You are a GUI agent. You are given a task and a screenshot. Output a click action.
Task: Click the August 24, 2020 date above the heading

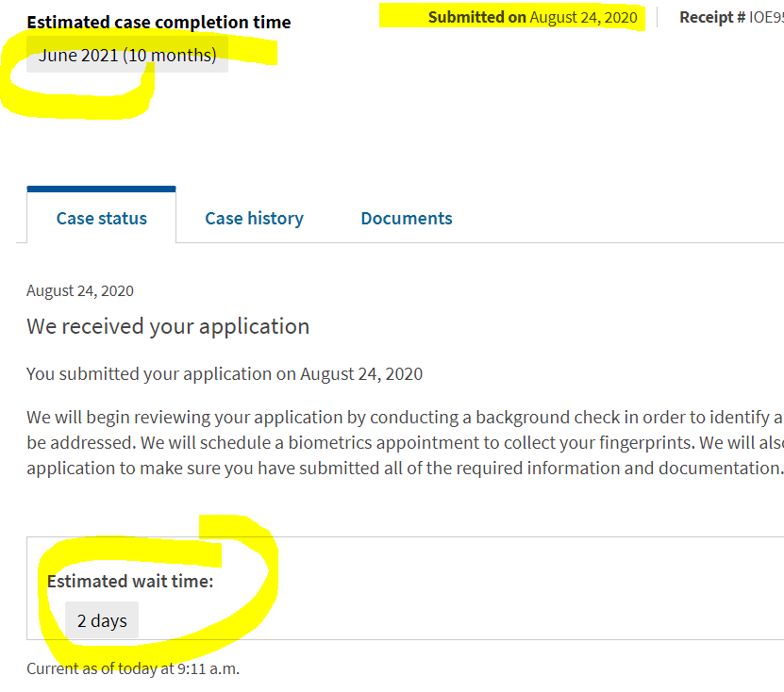click(x=80, y=290)
